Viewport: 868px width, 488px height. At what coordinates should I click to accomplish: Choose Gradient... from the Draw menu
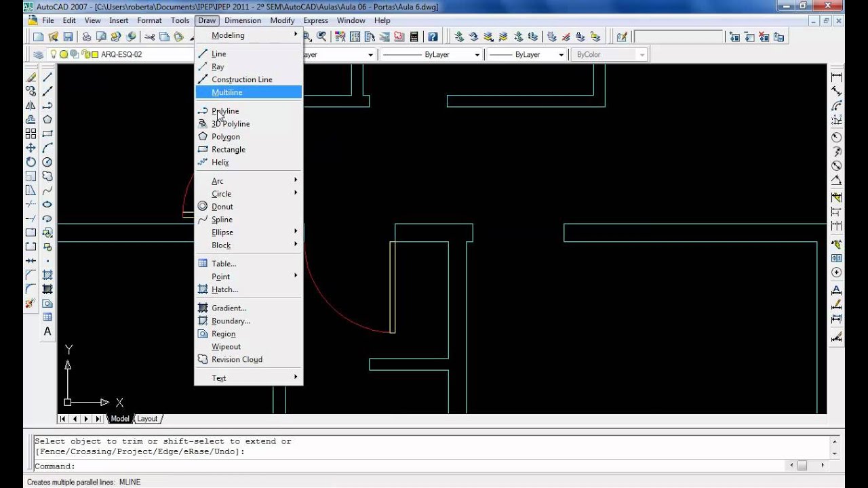(x=248, y=308)
